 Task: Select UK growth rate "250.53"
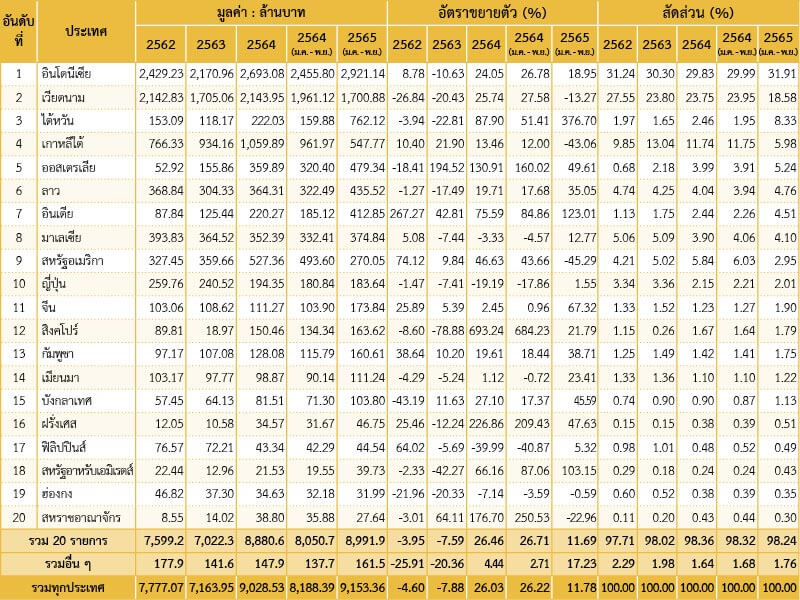(x=532, y=518)
